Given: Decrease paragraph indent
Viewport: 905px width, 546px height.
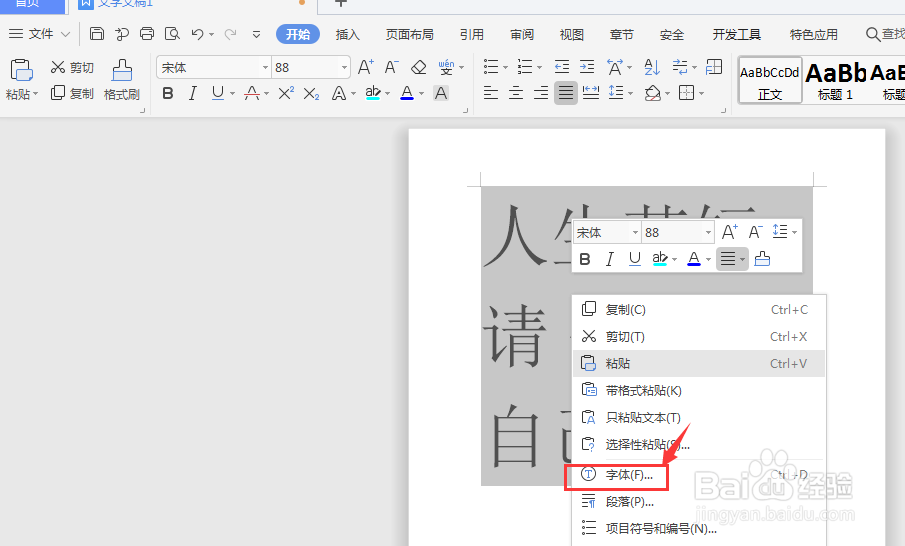Looking at the screenshot, I should 562,67.
